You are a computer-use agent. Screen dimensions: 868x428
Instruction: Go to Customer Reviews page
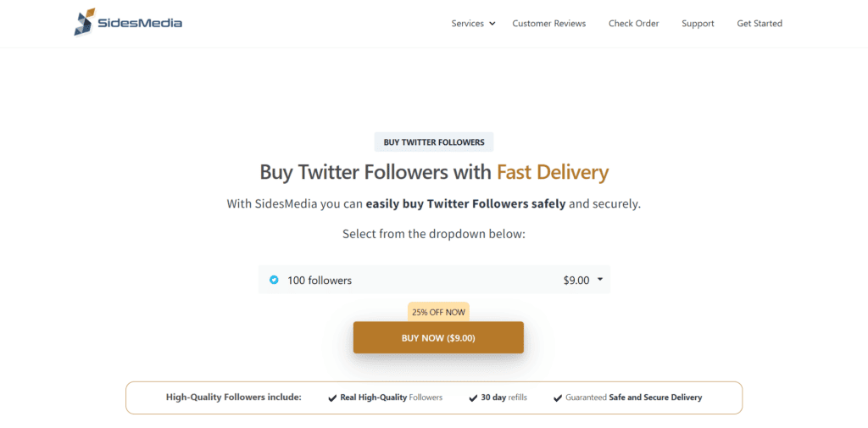pos(548,24)
